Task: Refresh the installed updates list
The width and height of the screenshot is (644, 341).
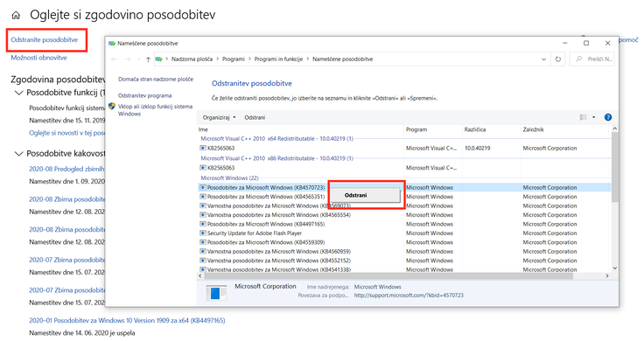Action: tap(558, 59)
